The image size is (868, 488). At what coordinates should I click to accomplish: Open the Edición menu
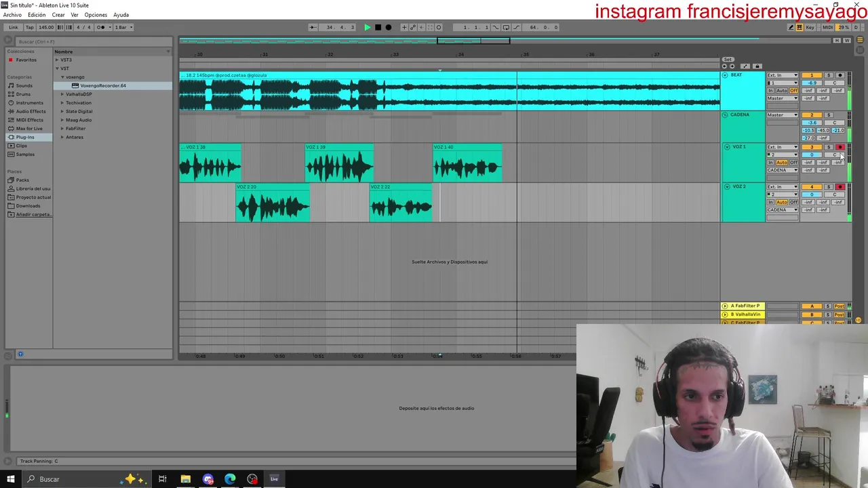point(37,15)
